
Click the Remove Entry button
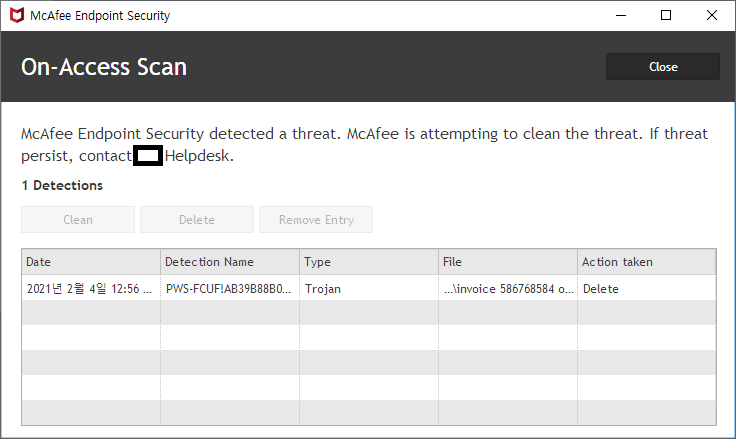coord(316,220)
